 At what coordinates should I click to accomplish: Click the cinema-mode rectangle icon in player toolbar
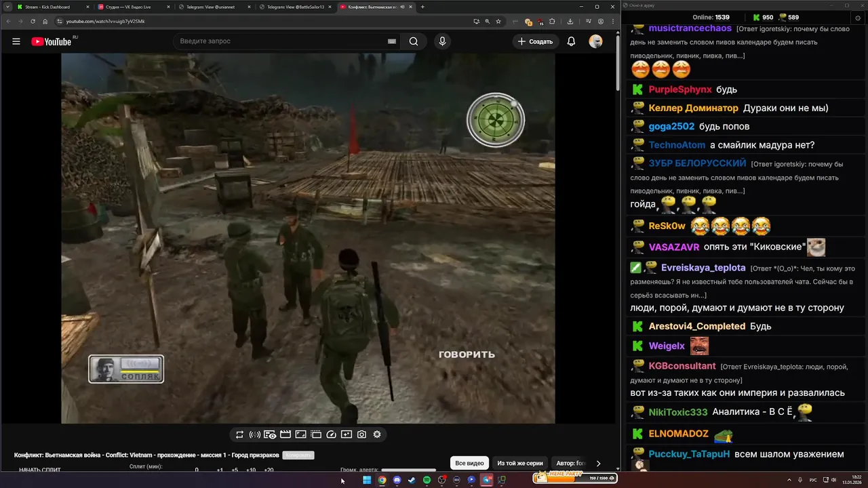point(316,434)
